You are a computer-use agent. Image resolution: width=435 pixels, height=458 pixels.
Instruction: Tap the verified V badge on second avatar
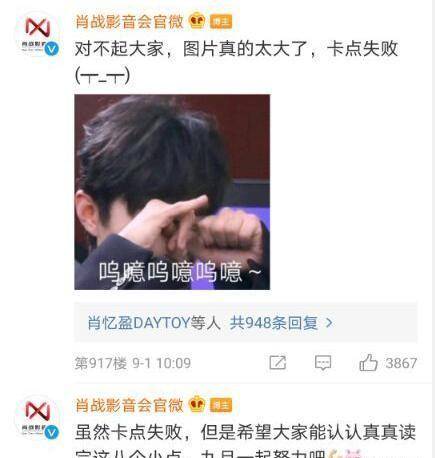(52, 432)
